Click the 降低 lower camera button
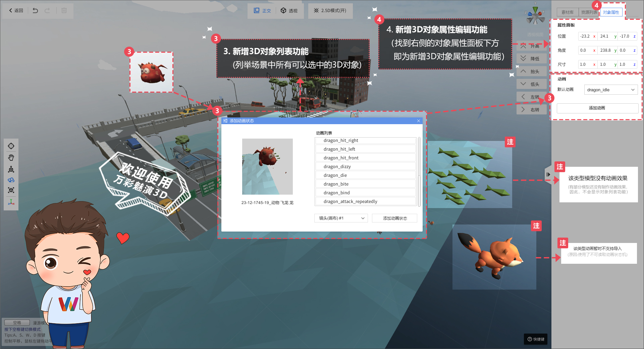Viewport: 644px width, 349px height. [x=532, y=58]
